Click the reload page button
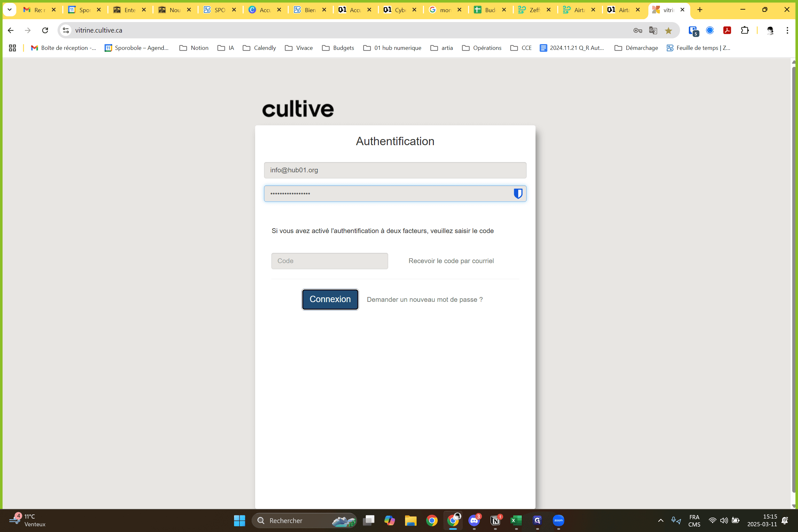 (45, 30)
